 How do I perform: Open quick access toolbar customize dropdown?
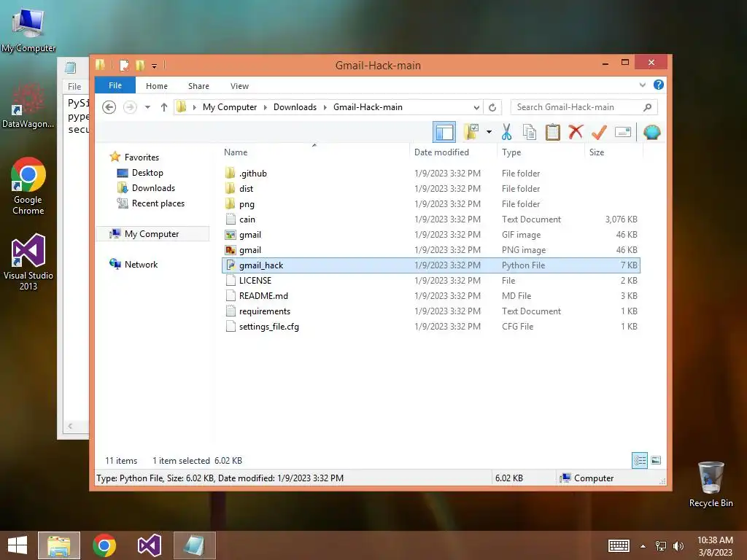click(x=155, y=66)
